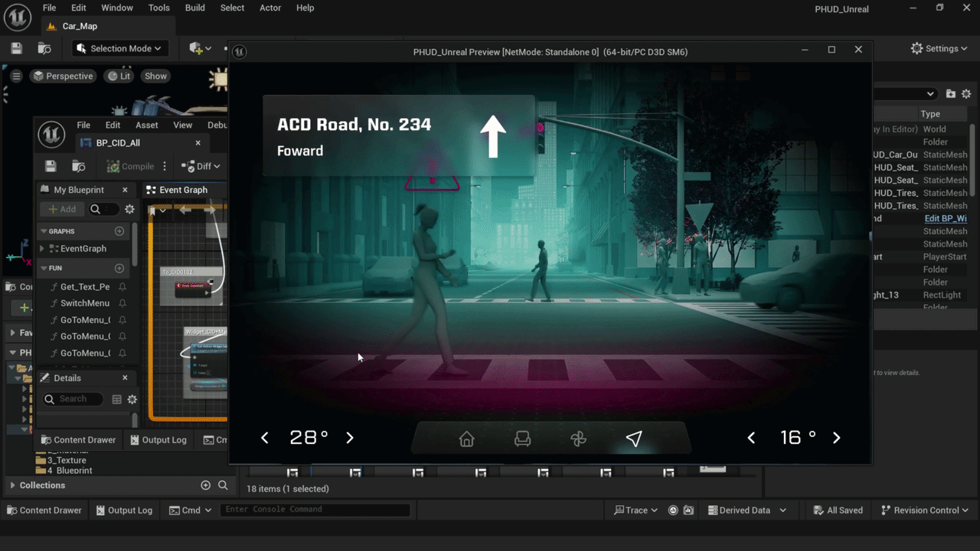980x551 pixels.
Task: Click the Add button in My Blueprint
Action: (61, 208)
